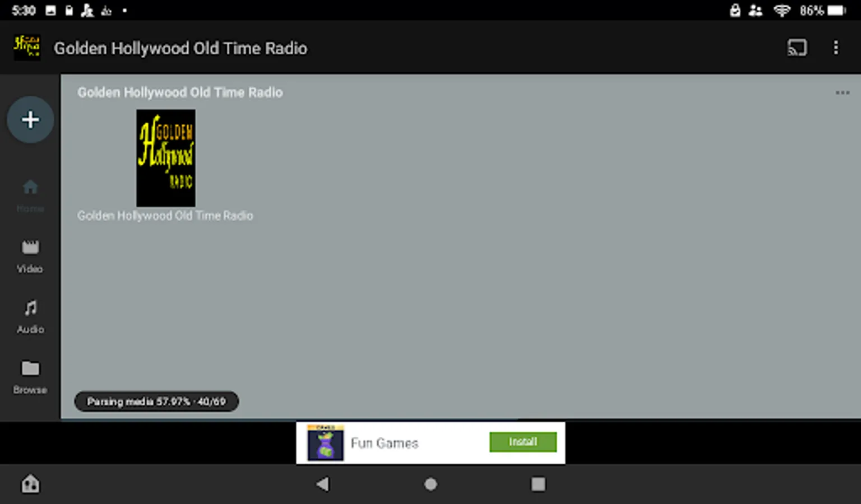Image resolution: width=861 pixels, height=504 pixels.
Task: Tap the house icon in navigation bar
Action: [x=30, y=484]
